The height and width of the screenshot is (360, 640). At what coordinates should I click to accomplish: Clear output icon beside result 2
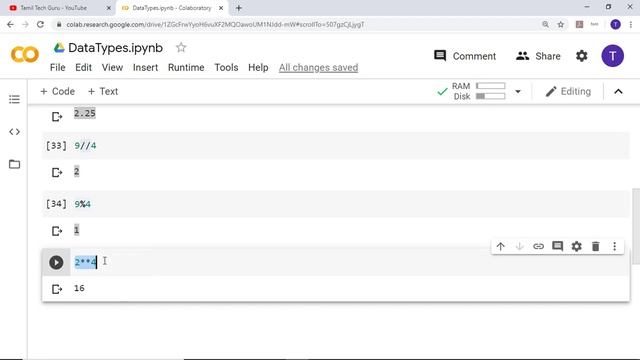click(57, 173)
